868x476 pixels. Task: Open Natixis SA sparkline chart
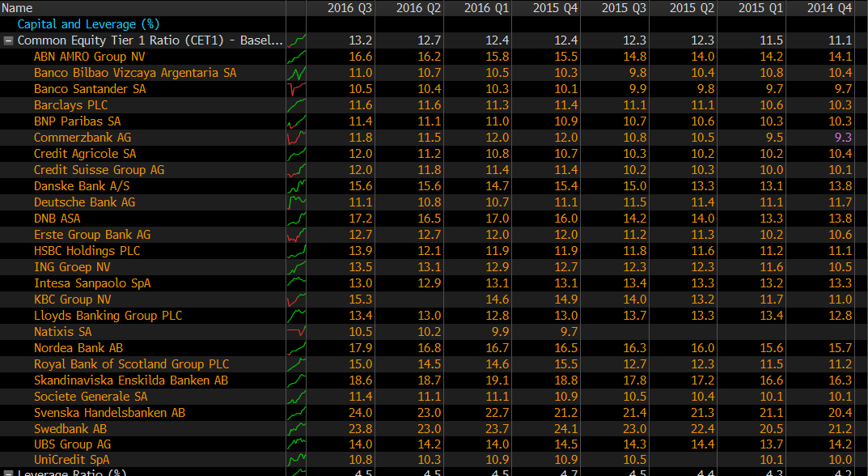pos(296,331)
